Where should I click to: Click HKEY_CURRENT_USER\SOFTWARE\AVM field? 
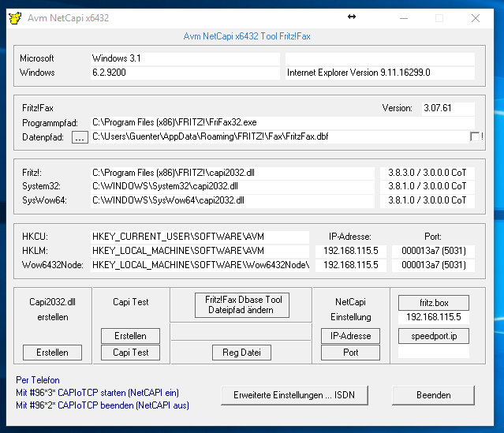pyautogui.click(x=200, y=237)
